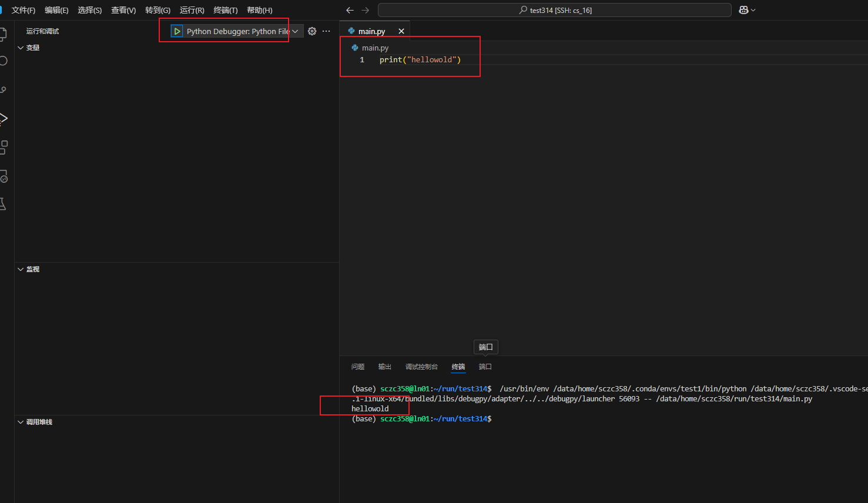Switch to the main.py editor tab
This screenshot has width=868, height=503.
click(x=371, y=31)
